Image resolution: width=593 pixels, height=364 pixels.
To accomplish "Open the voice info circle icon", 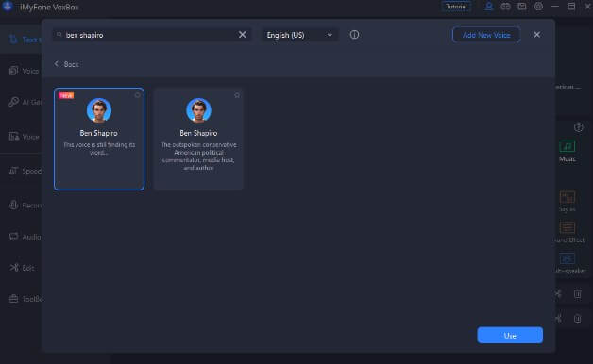I will coord(354,35).
